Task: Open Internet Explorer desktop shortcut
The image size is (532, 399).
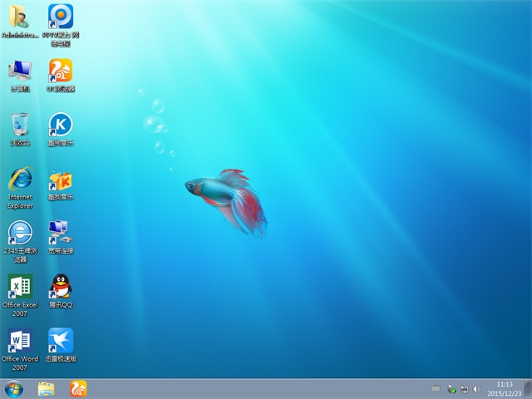Action: click(20, 179)
